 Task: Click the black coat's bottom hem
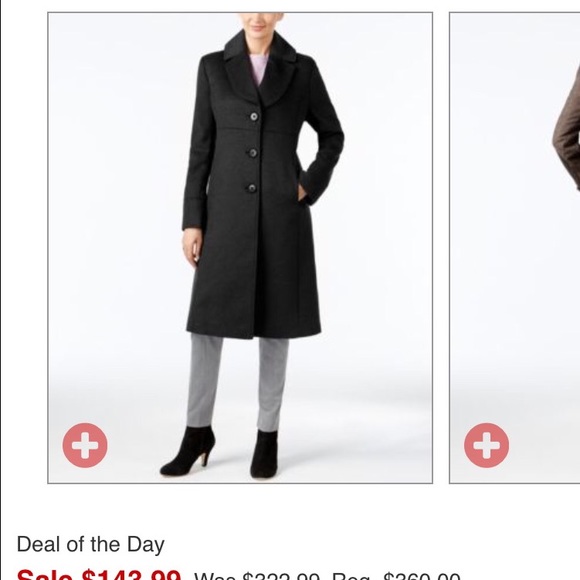point(254,331)
